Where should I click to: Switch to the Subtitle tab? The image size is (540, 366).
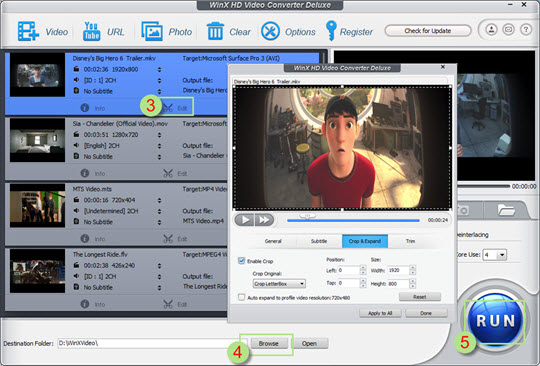319,241
